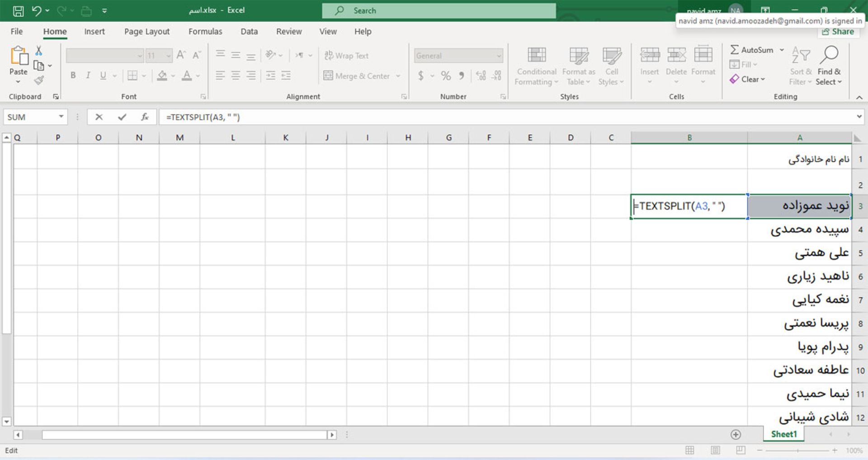868x460 pixels.
Task: Click the Format Painter brush icon
Action: coord(39,81)
